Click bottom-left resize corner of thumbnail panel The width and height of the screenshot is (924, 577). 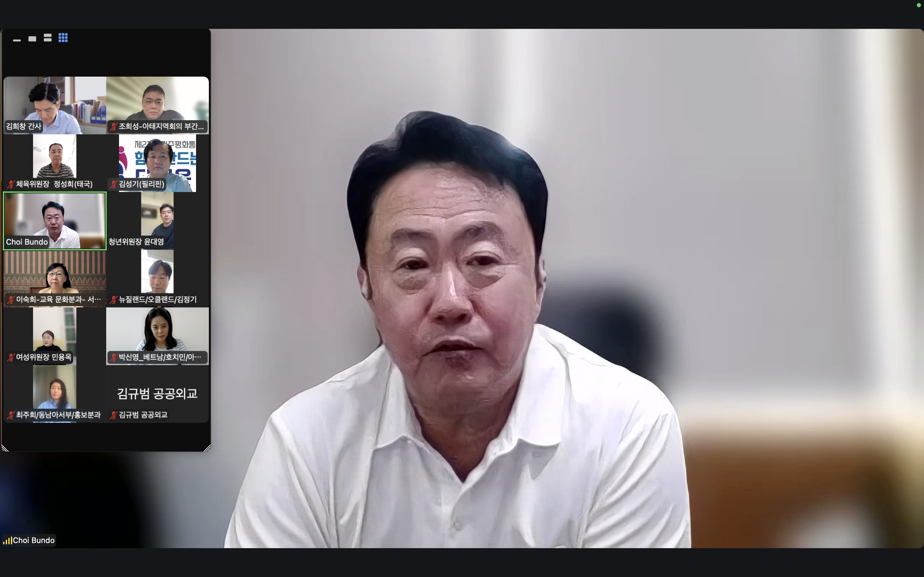point(5,448)
